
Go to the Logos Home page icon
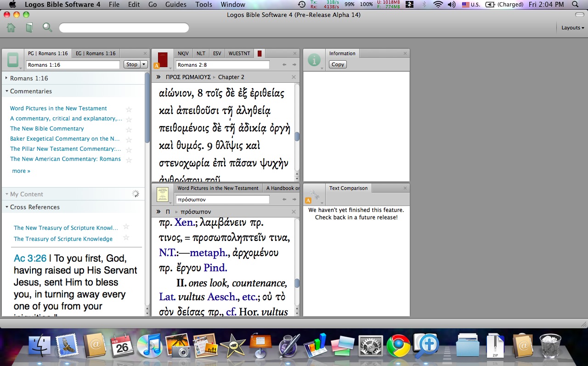tap(11, 28)
